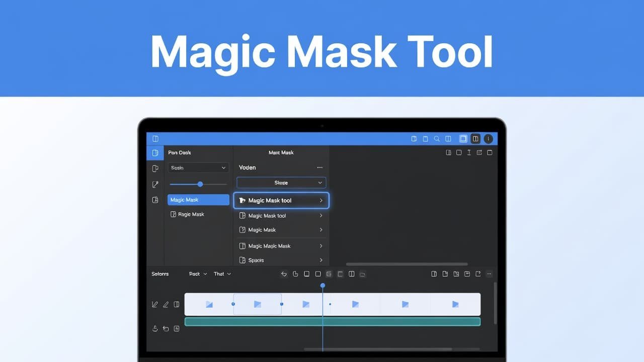Click the return arrow icon left of the audio track
The image size is (644, 362).
click(x=166, y=328)
